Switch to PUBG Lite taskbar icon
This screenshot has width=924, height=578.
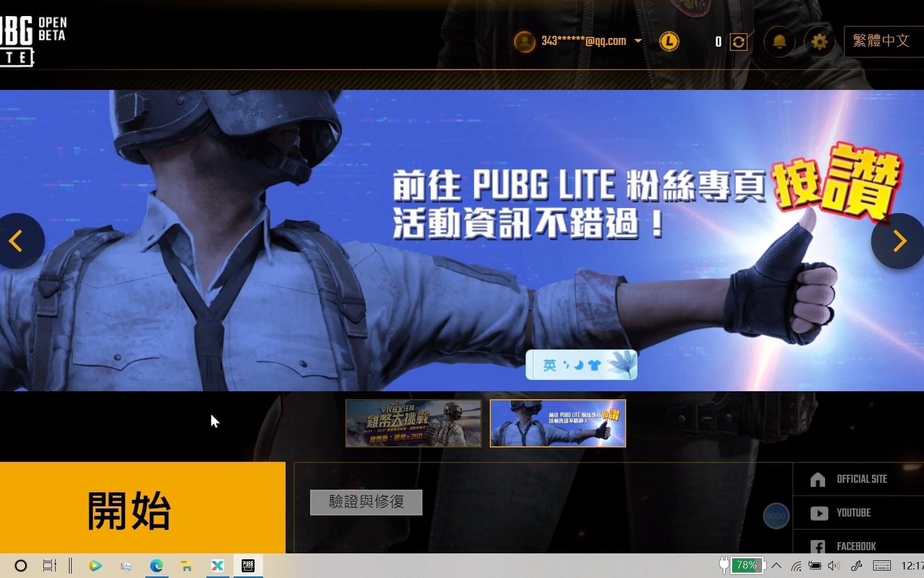(x=248, y=566)
